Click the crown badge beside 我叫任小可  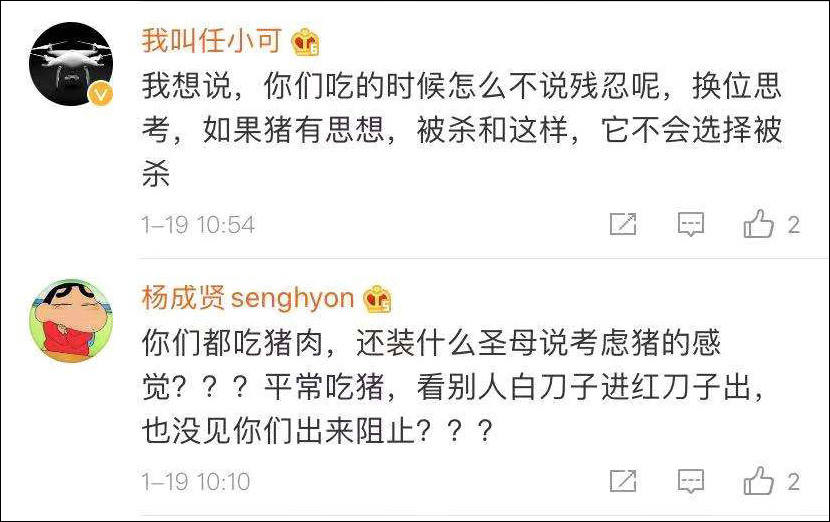pyautogui.click(x=305, y=43)
